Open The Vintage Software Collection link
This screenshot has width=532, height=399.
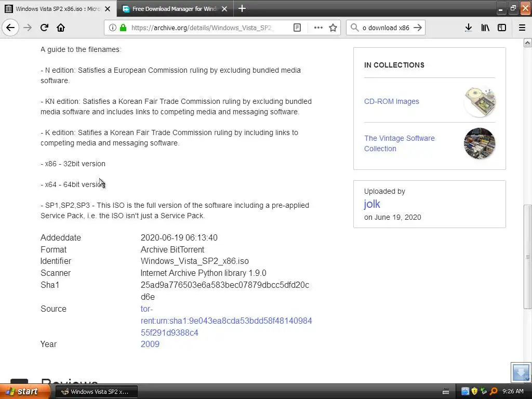[x=400, y=143]
